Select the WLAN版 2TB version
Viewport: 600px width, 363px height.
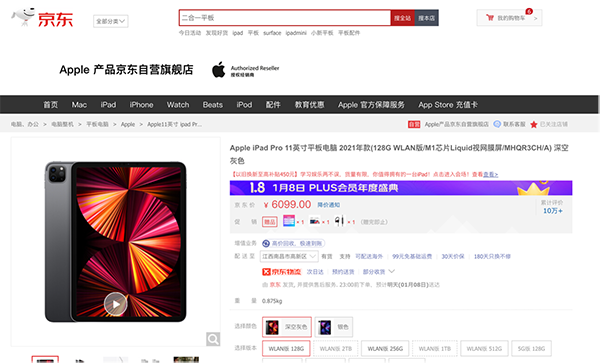coord(336,348)
